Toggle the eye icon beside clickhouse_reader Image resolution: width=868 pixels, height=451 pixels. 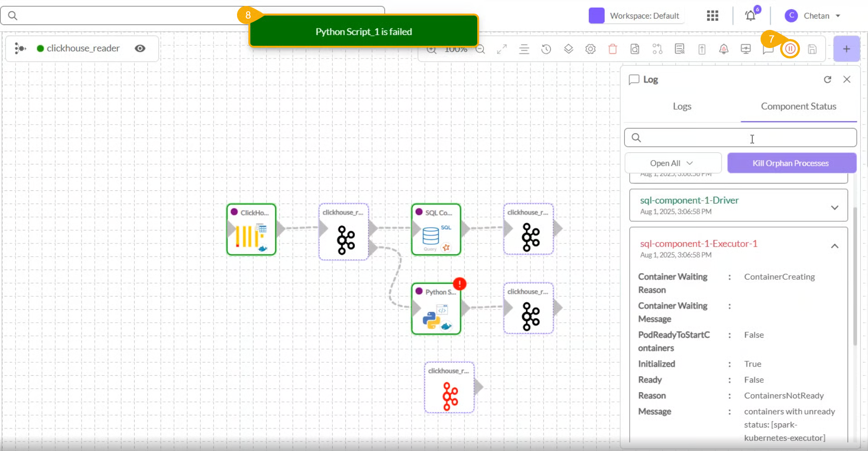pos(140,48)
